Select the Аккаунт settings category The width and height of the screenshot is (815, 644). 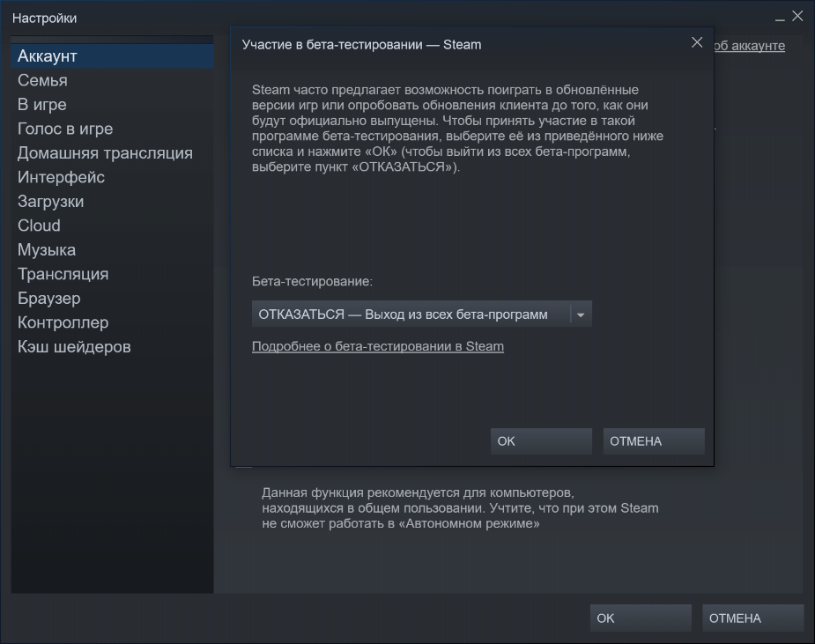[x=112, y=56]
